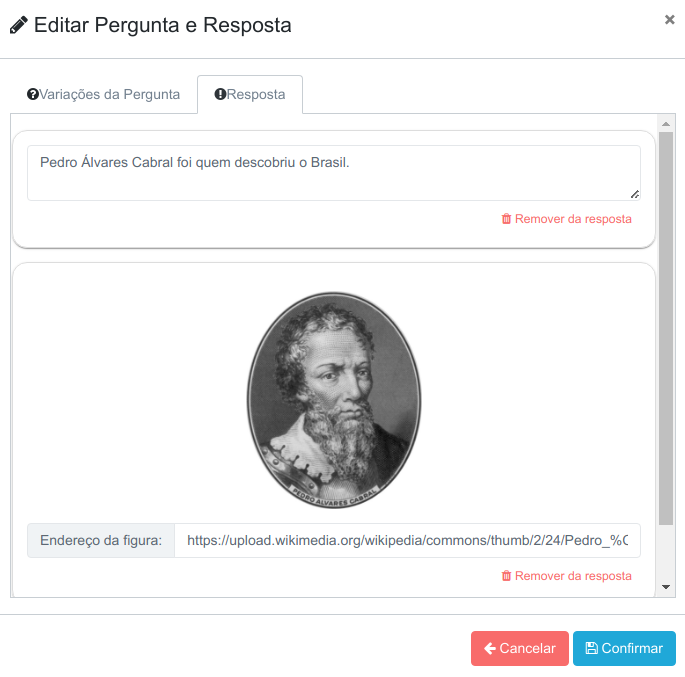Click the Pedro Álvares Cabral portrait image
This screenshot has height=677, width=685.
pyautogui.click(x=334, y=400)
